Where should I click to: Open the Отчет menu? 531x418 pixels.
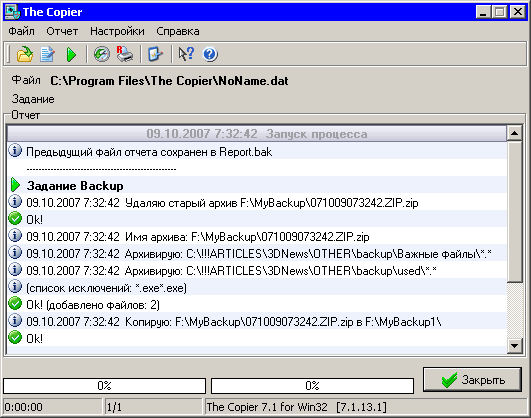coord(62,31)
